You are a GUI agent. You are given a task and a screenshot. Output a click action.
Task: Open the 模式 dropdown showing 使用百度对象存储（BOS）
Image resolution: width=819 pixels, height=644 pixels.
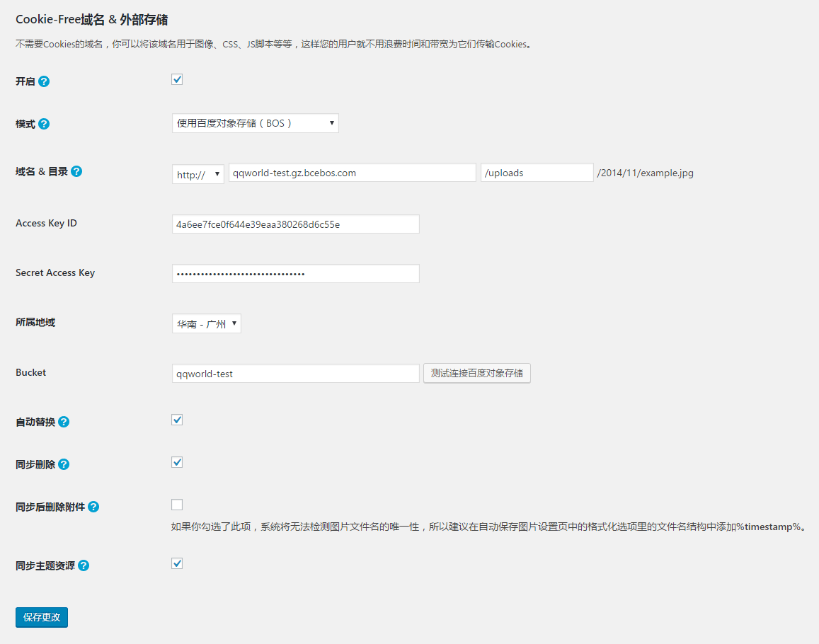tap(256, 123)
